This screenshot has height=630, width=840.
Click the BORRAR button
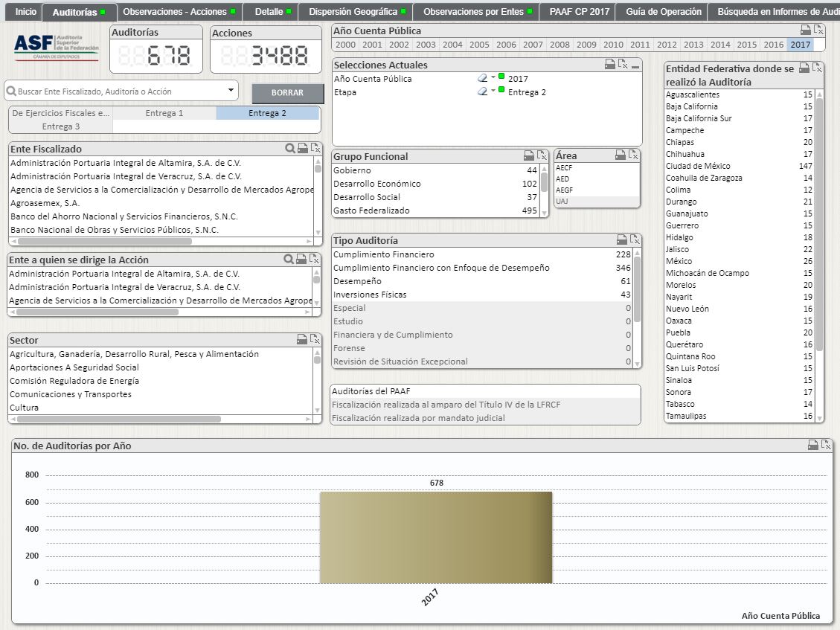coord(288,93)
